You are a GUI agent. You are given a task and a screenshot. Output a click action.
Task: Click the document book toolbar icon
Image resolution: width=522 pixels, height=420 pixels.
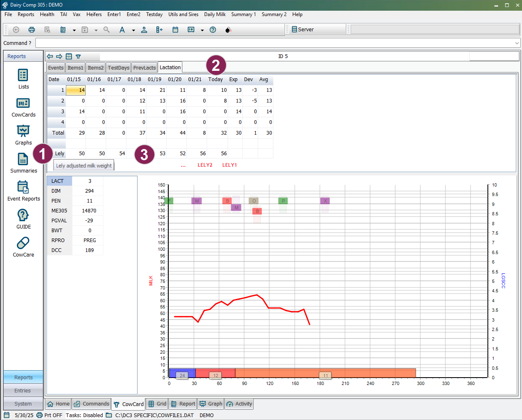pos(63,30)
